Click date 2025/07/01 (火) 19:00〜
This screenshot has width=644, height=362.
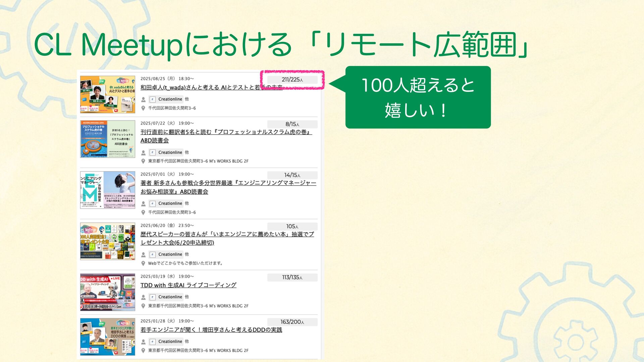(x=167, y=174)
